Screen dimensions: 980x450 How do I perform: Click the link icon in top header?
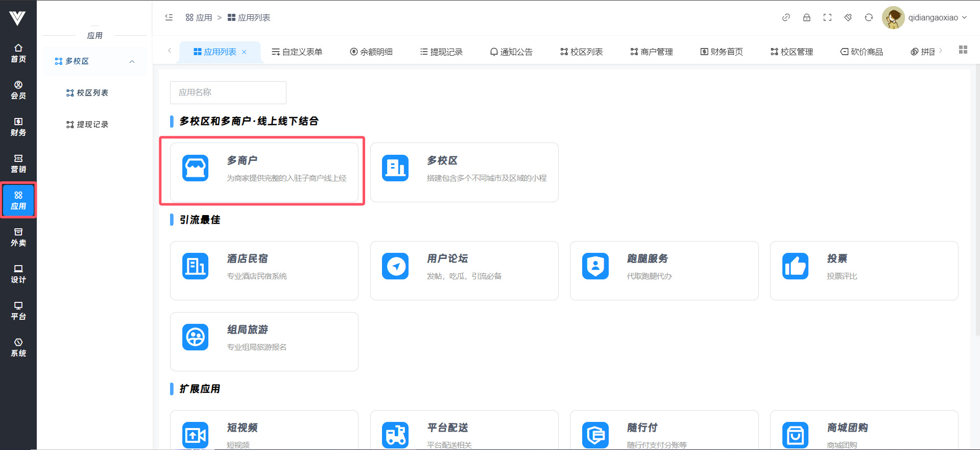[786, 17]
